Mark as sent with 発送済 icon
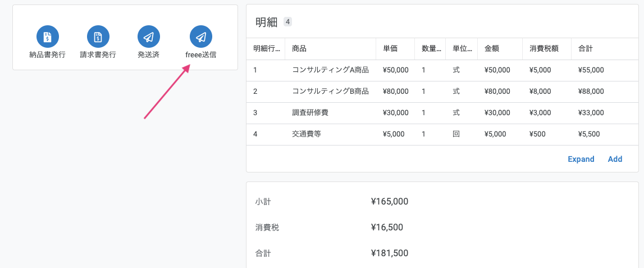Image resolution: width=644 pixels, height=268 pixels. 149,37
